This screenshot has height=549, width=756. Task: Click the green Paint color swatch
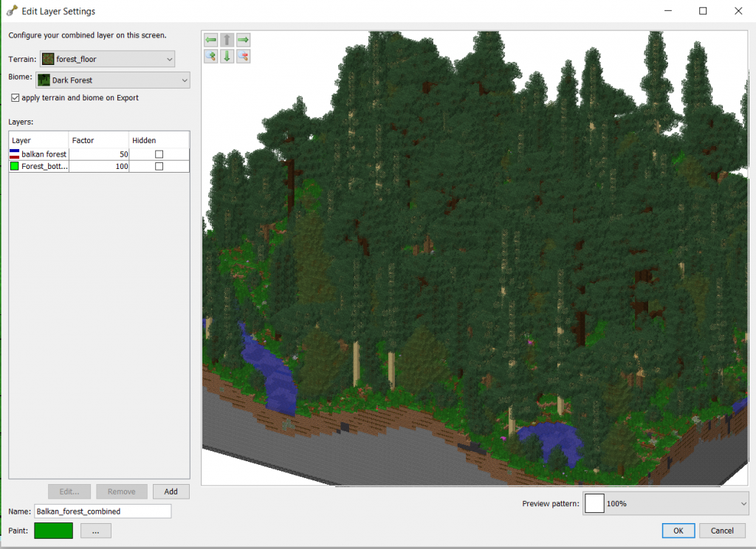pos(54,531)
